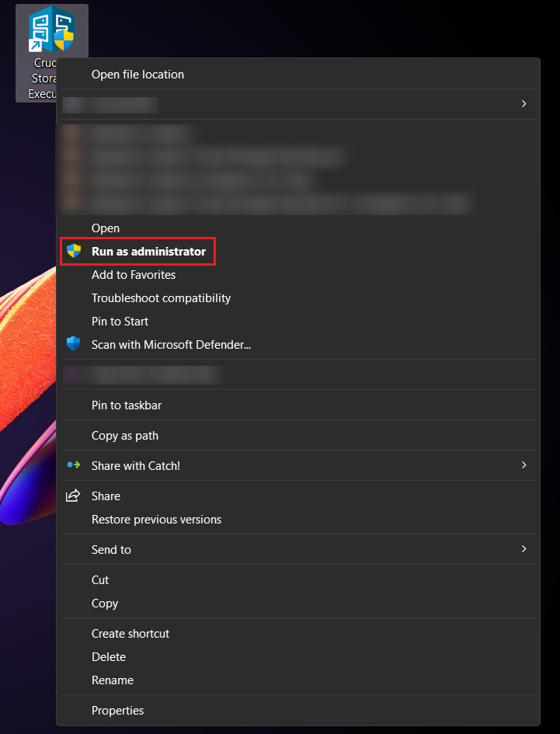The height and width of the screenshot is (734, 560).
Task: Choose Open file location
Action: click(297, 75)
